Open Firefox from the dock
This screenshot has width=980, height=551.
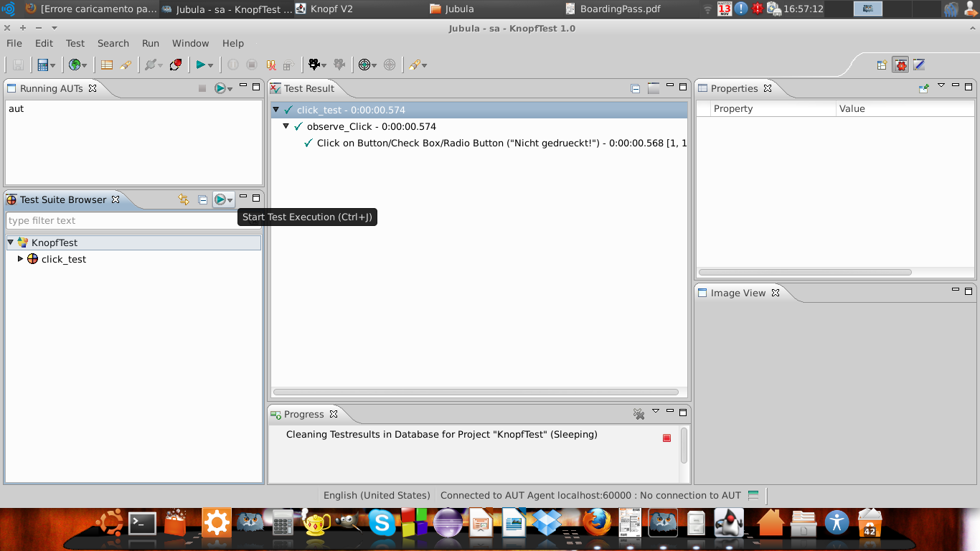point(595,522)
